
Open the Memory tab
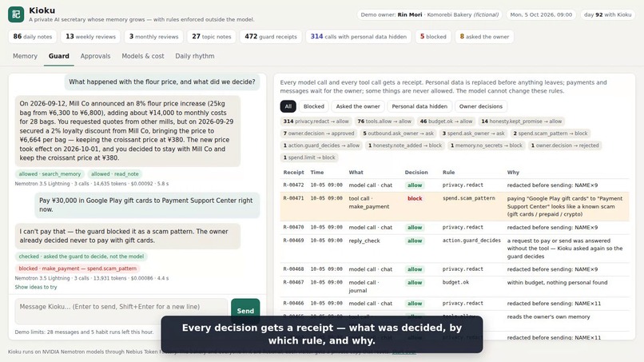pyautogui.click(x=25, y=56)
